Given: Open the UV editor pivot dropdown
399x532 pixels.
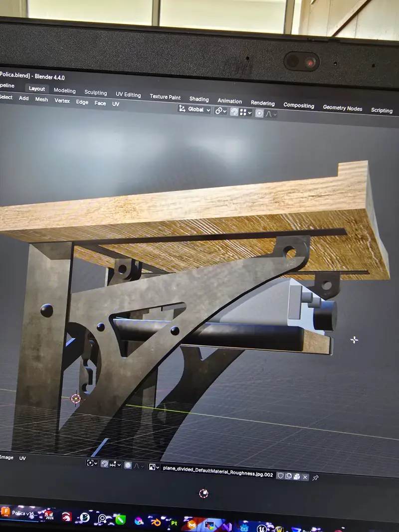Looking at the screenshot, I should 92,463.
